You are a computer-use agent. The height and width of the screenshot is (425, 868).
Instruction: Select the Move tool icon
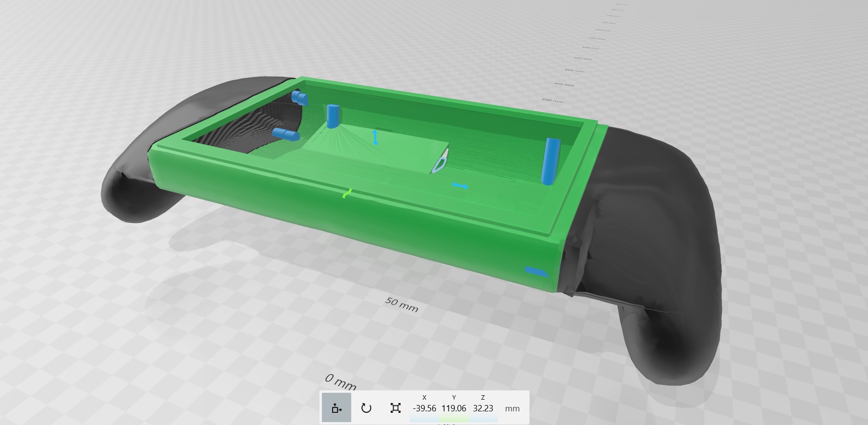337,408
